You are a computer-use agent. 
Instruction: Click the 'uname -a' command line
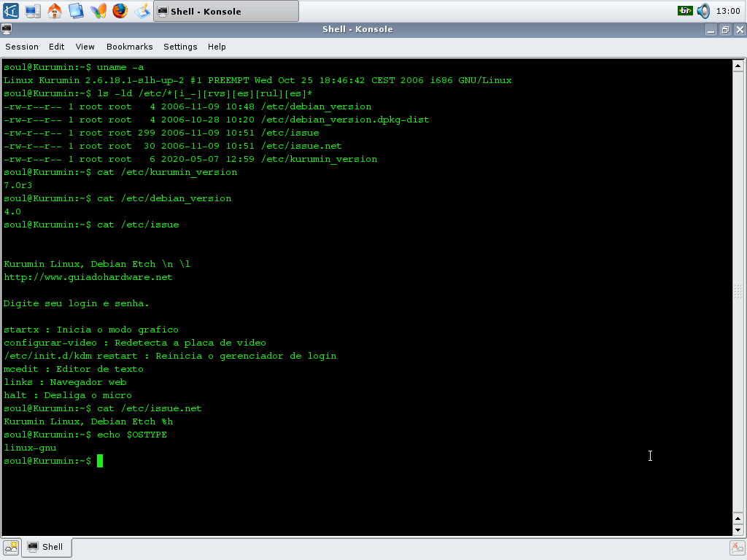click(74, 67)
